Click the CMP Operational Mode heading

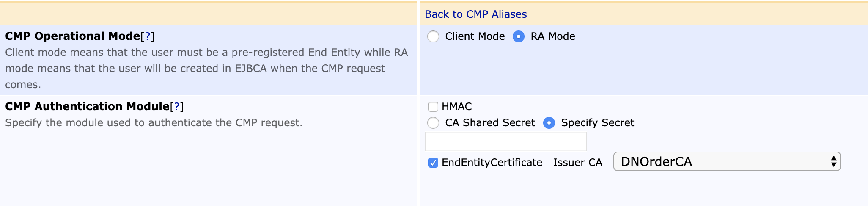point(72,36)
